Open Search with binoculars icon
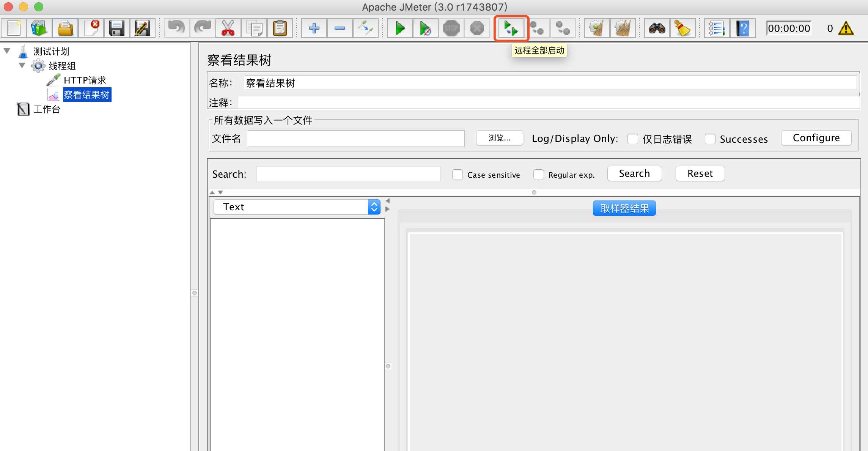868x451 pixels. click(x=657, y=28)
